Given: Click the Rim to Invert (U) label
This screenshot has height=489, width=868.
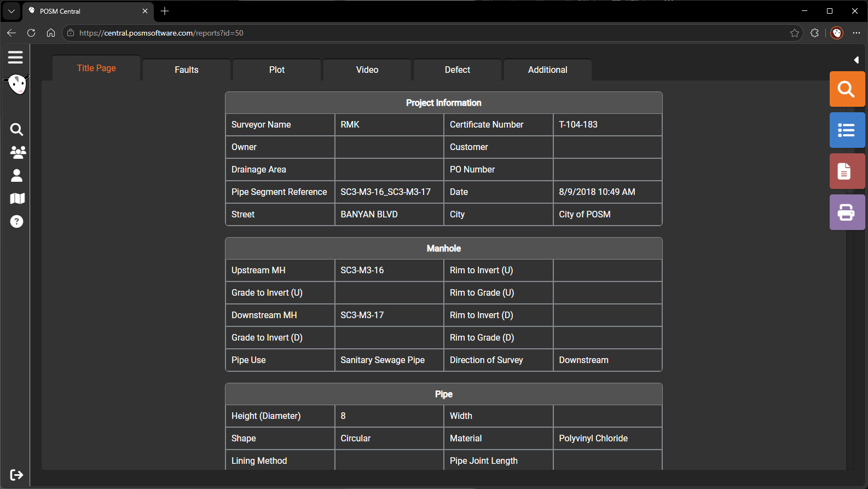Looking at the screenshot, I should point(482,271).
